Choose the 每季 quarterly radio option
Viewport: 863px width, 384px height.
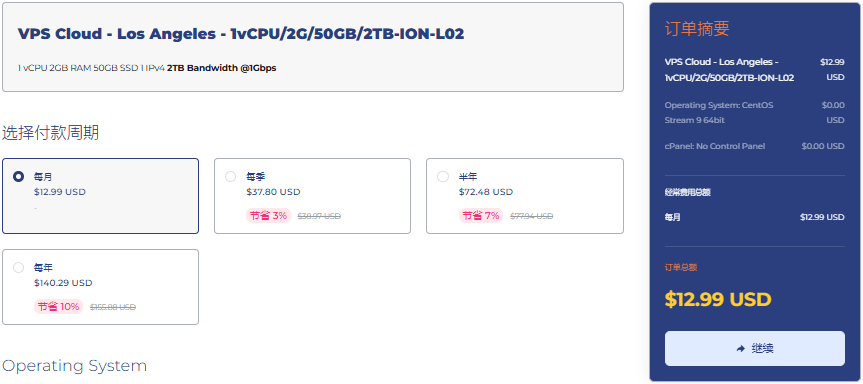pyautogui.click(x=231, y=177)
